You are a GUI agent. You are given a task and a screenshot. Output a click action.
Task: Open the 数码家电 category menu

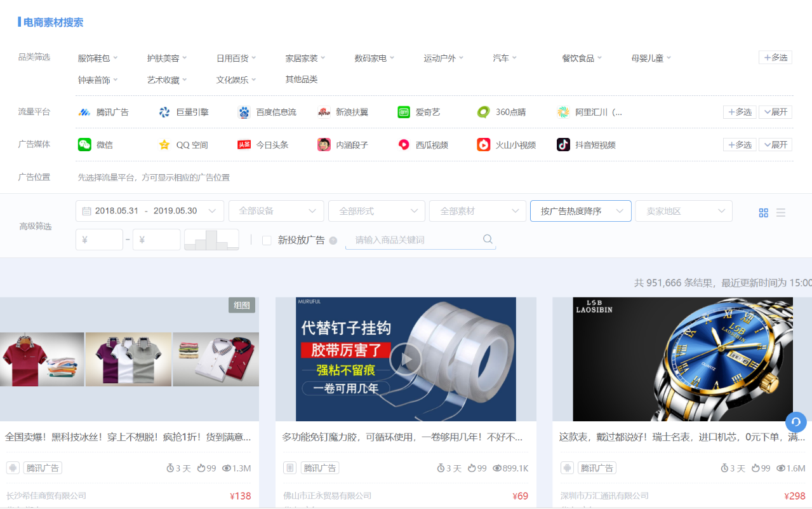(375, 58)
